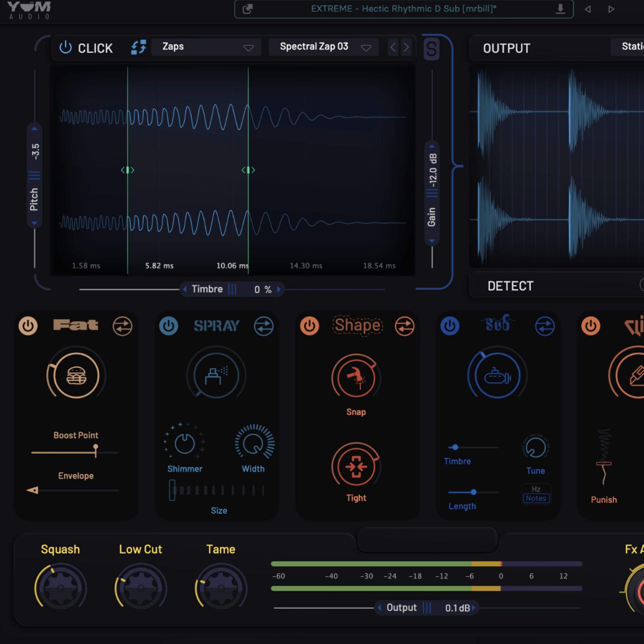Click the Spray Size slider
The image size is (644, 644).
[x=217, y=490]
